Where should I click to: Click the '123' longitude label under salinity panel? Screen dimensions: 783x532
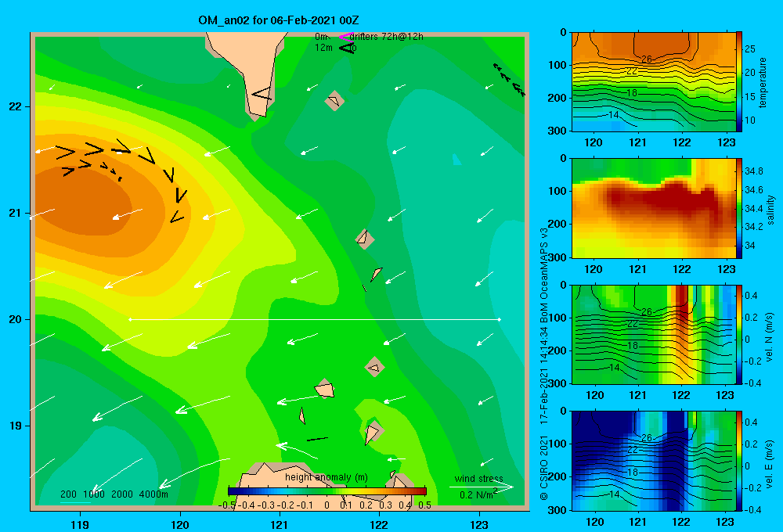[726, 269]
